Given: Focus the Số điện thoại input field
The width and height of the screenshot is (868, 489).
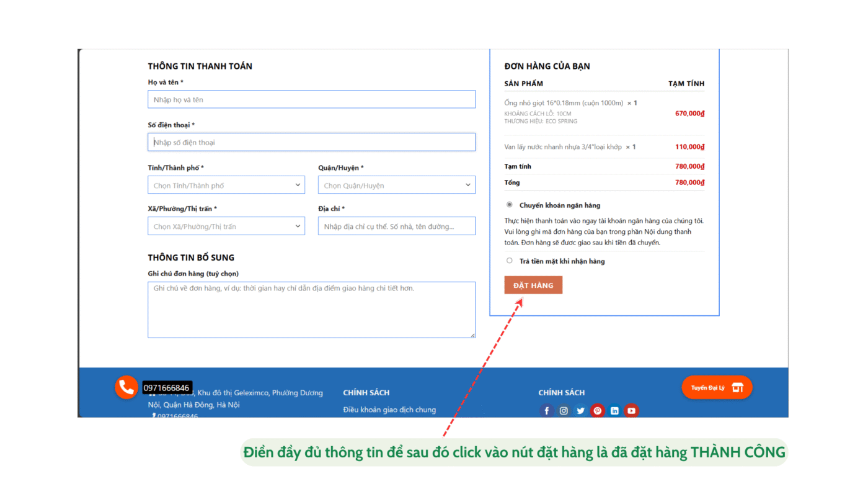Looking at the screenshot, I should coord(311,142).
